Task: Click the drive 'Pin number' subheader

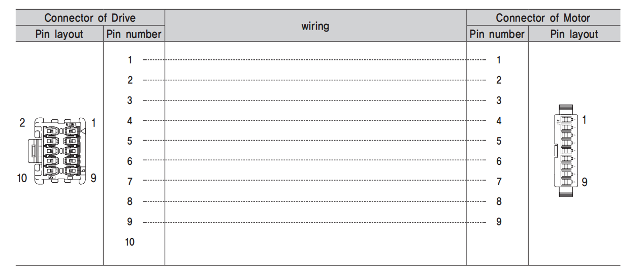Action: pyautogui.click(x=134, y=34)
